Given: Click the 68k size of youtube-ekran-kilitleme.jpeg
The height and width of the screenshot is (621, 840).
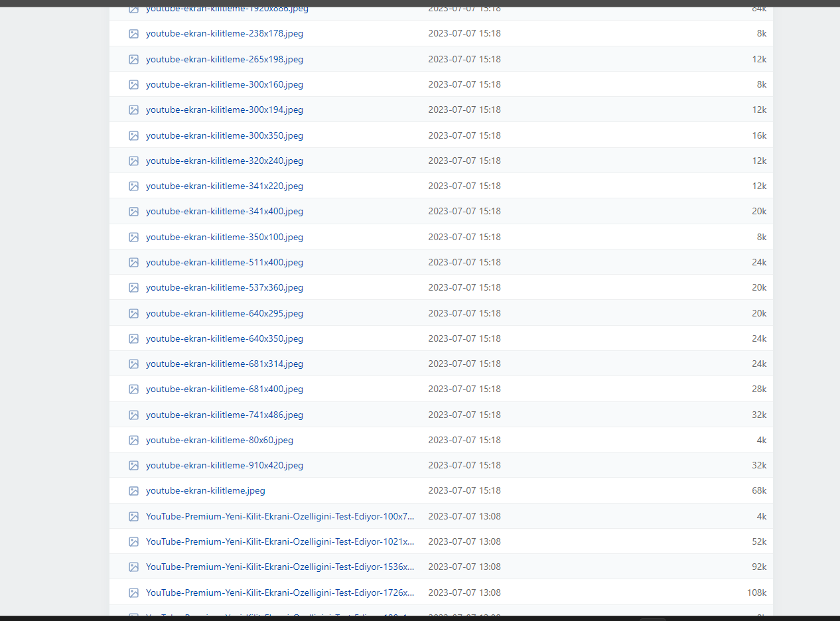Looking at the screenshot, I should click(x=759, y=490).
